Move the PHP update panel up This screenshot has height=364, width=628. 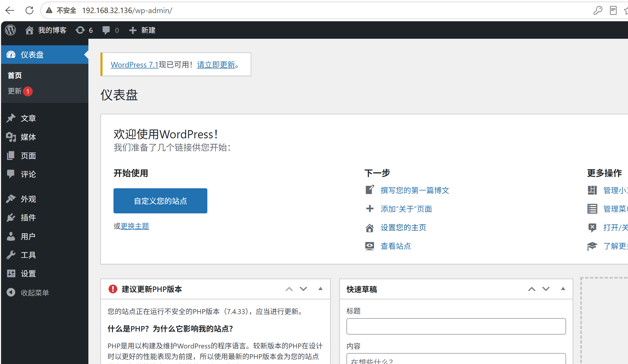coord(289,289)
